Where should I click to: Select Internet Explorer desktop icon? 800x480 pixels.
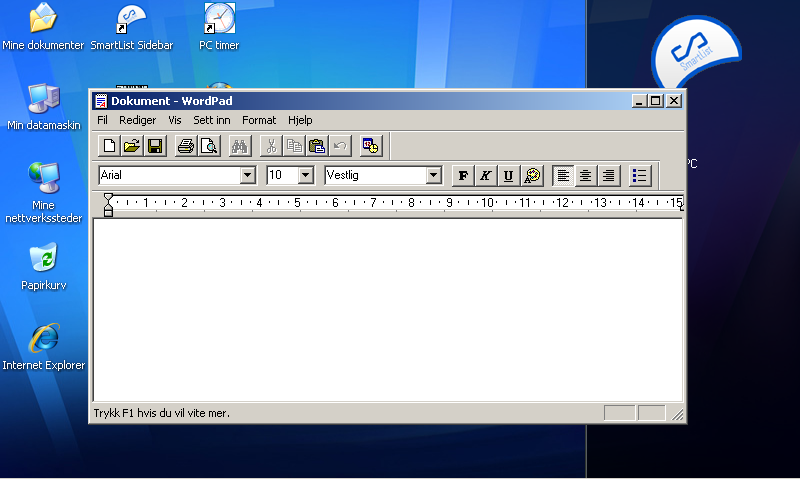43,347
